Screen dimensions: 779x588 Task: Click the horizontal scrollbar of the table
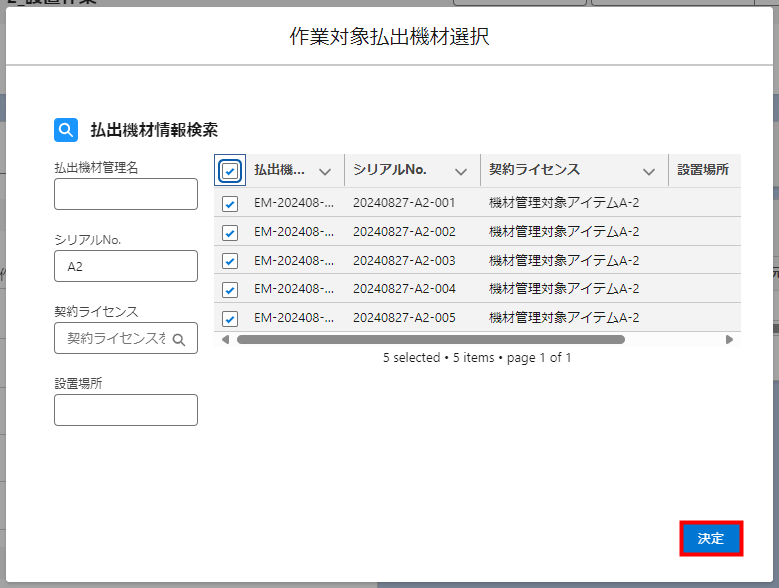[x=430, y=340]
